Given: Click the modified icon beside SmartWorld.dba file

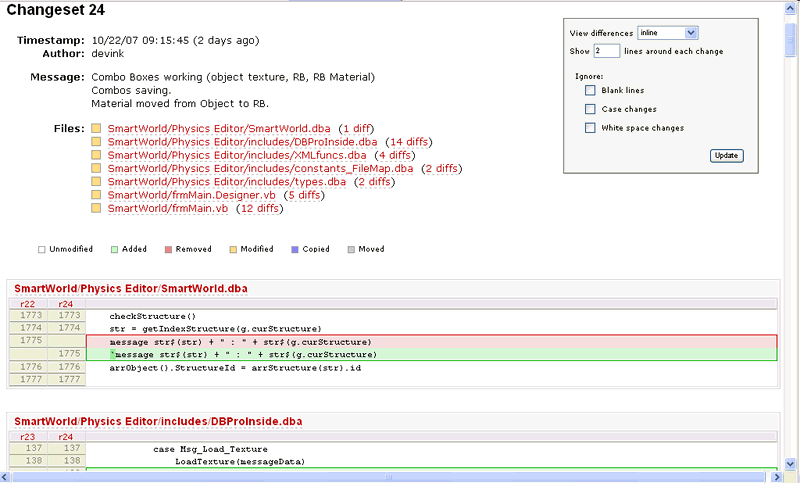Looking at the screenshot, I should [96, 129].
